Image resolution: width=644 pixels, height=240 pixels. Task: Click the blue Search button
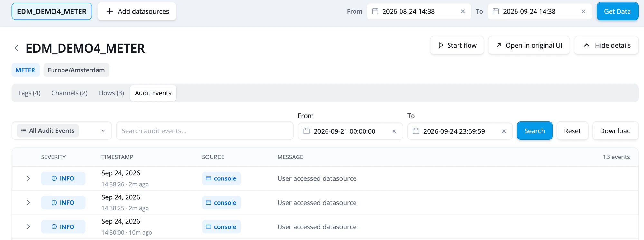pyautogui.click(x=535, y=131)
